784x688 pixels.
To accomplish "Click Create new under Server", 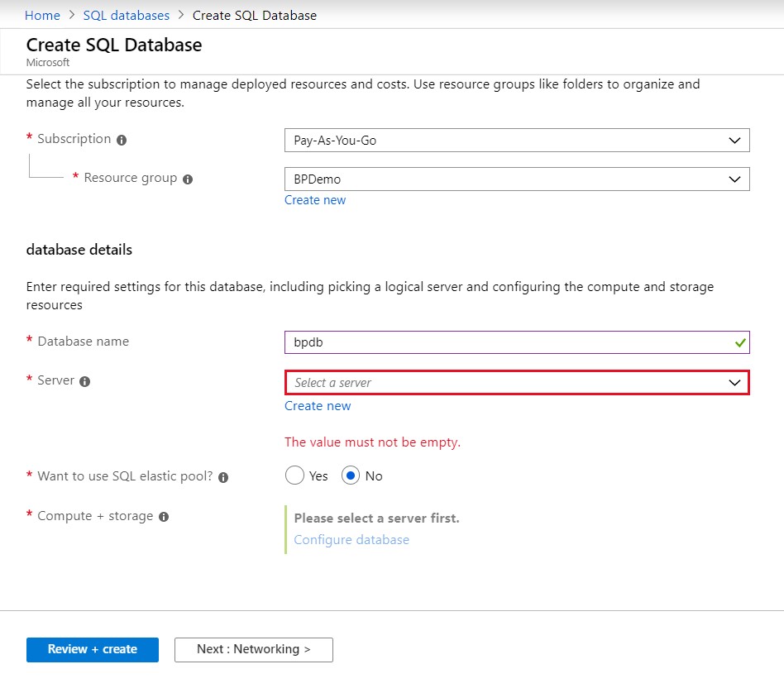I will (318, 406).
